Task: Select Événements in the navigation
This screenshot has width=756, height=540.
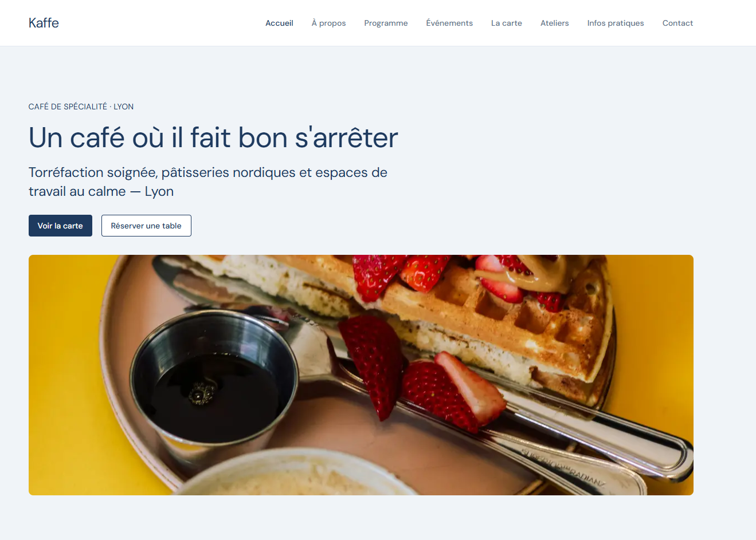Action: 449,23
